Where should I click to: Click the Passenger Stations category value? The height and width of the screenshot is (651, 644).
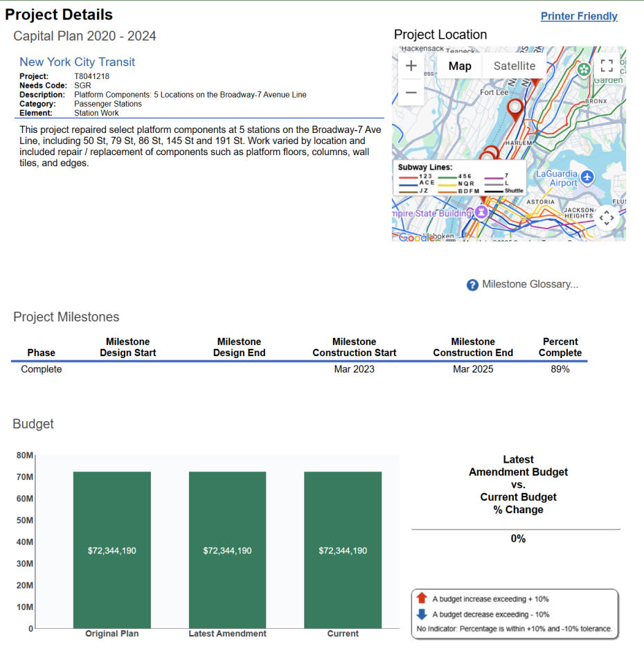(x=108, y=104)
